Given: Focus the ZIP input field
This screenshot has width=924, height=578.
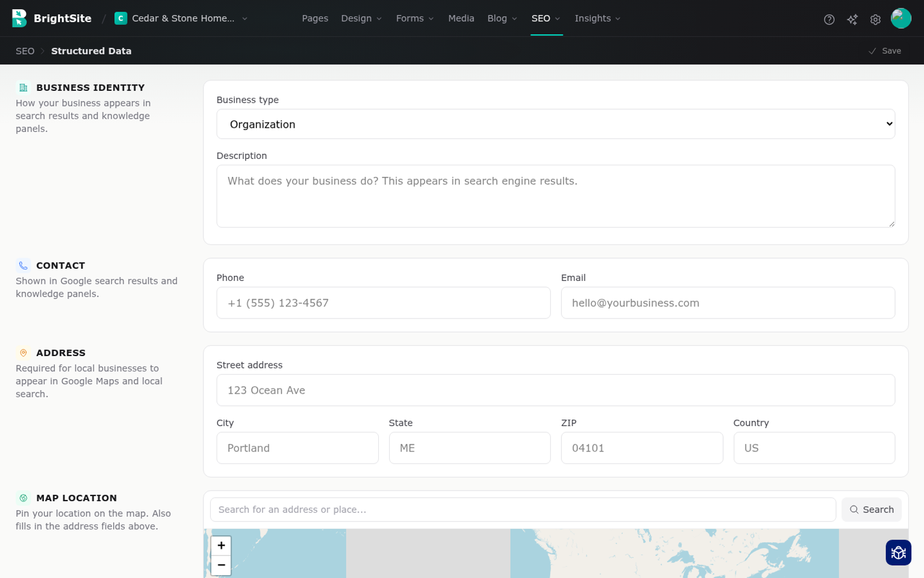Looking at the screenshot, I should pyautogui.click(x=642, y=448).
